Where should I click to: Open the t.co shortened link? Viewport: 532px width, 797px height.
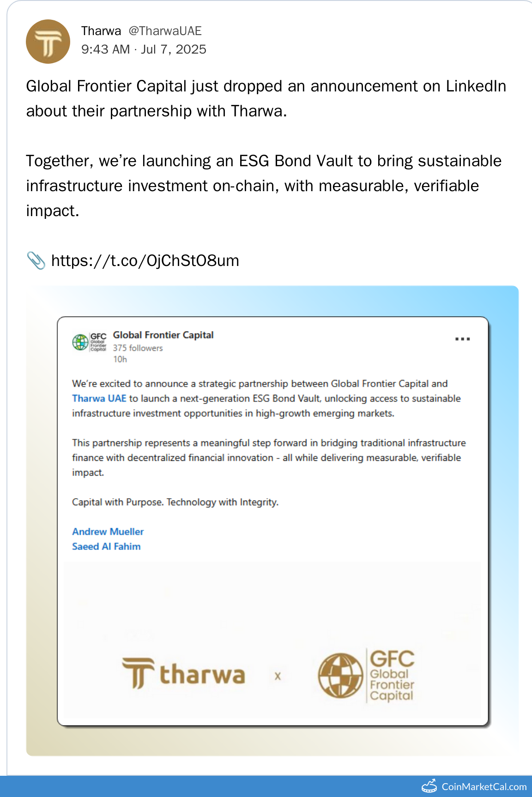click(145, 261)
